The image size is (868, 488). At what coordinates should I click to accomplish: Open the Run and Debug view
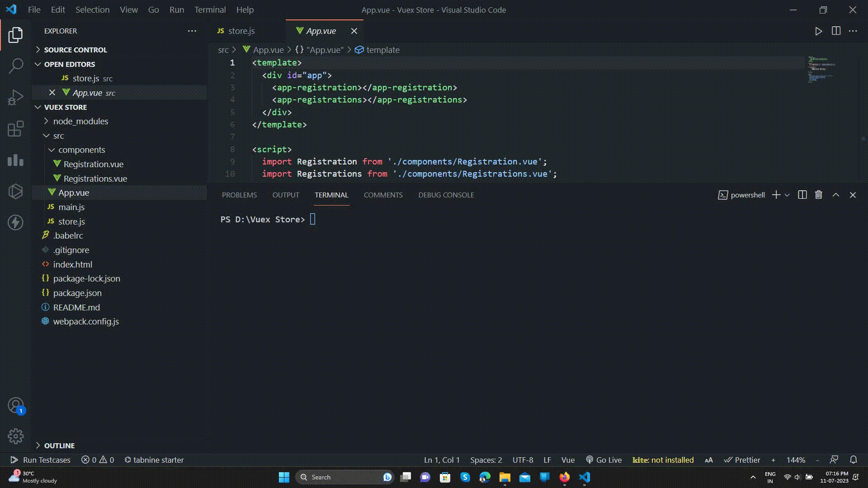click(x=15, y=97)
